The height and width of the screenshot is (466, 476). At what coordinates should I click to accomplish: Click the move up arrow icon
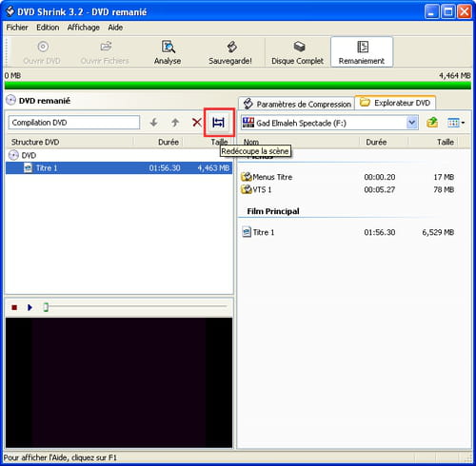pyautogui.click(x=175, y=123)
